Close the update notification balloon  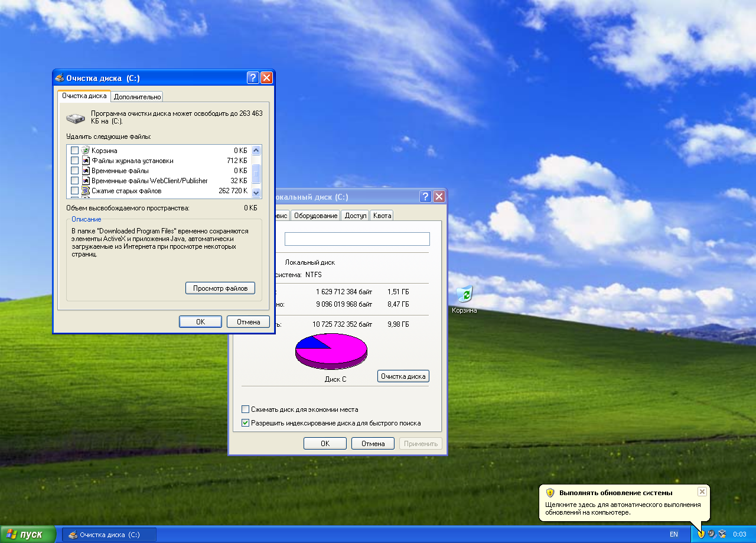[x=702, y=492]
